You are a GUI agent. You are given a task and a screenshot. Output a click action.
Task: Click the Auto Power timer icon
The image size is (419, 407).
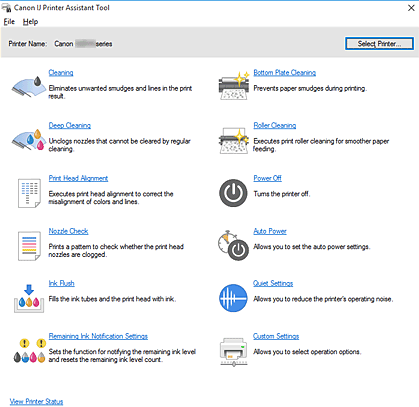233,245
